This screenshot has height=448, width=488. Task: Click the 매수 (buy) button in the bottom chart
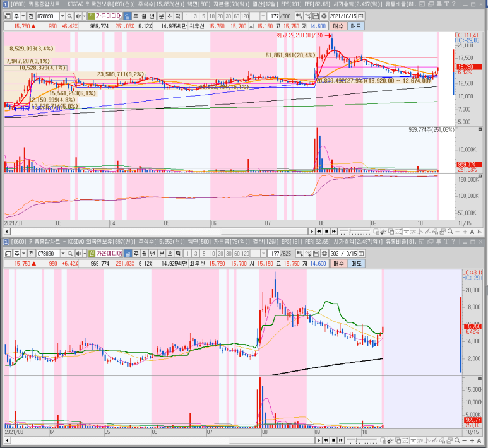[x=338, y=264]
